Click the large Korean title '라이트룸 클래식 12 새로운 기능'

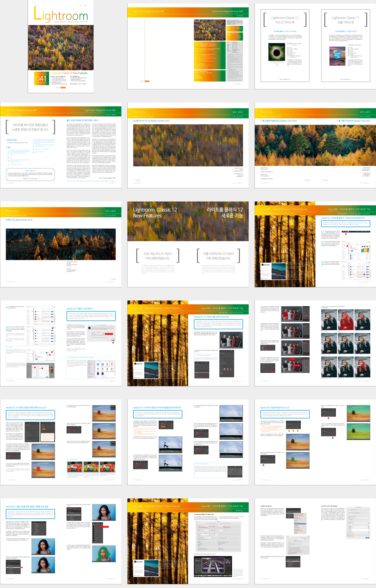click(225, 212)
